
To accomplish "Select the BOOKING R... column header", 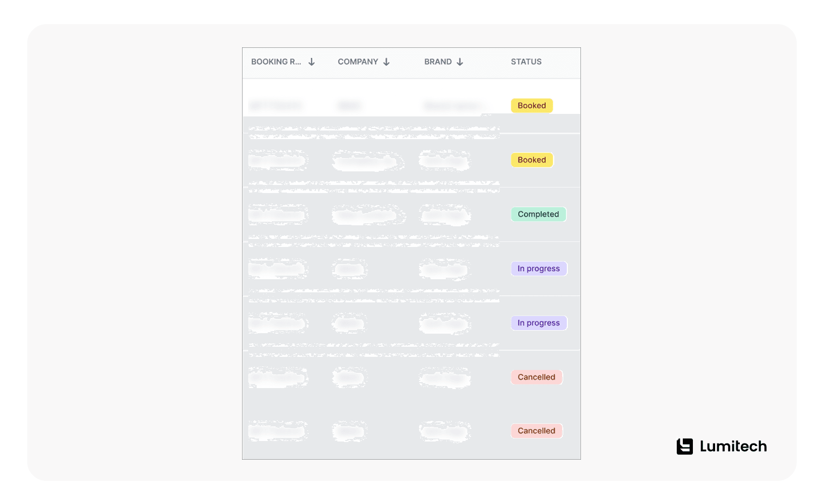I will tap(276, 61).
